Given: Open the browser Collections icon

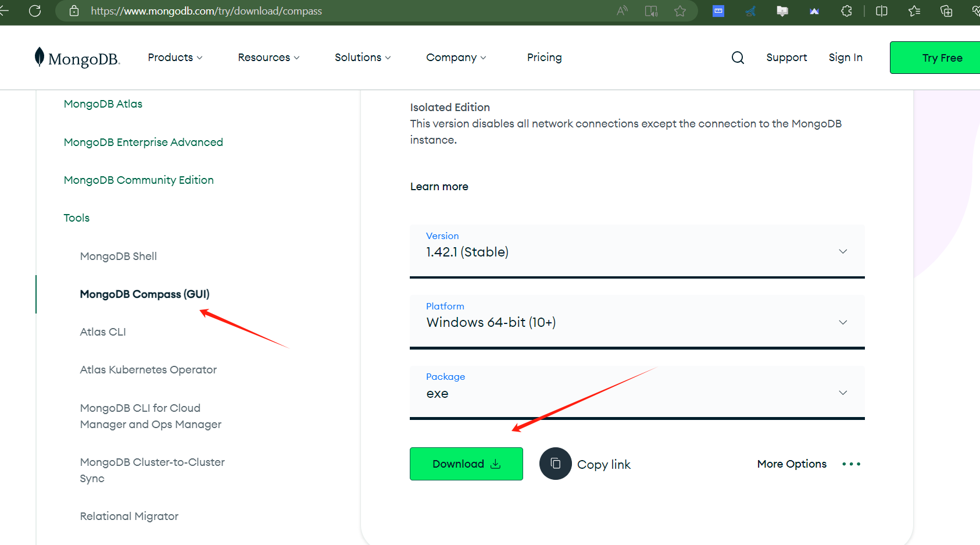Looking at the screenshot, I should [946, 11].
